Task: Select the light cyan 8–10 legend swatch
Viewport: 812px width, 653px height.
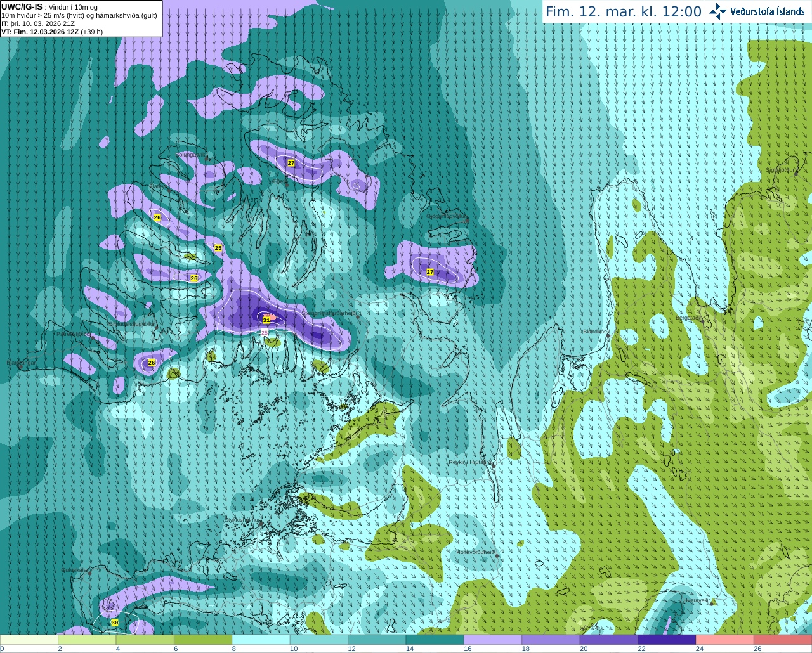Action: [261, 640]
